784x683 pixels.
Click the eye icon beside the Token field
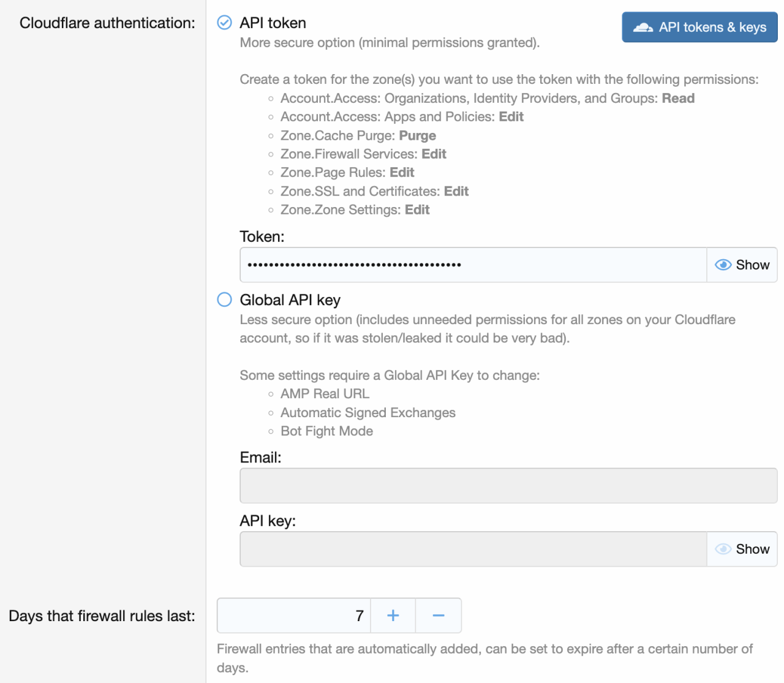click(x=723, y=265)
